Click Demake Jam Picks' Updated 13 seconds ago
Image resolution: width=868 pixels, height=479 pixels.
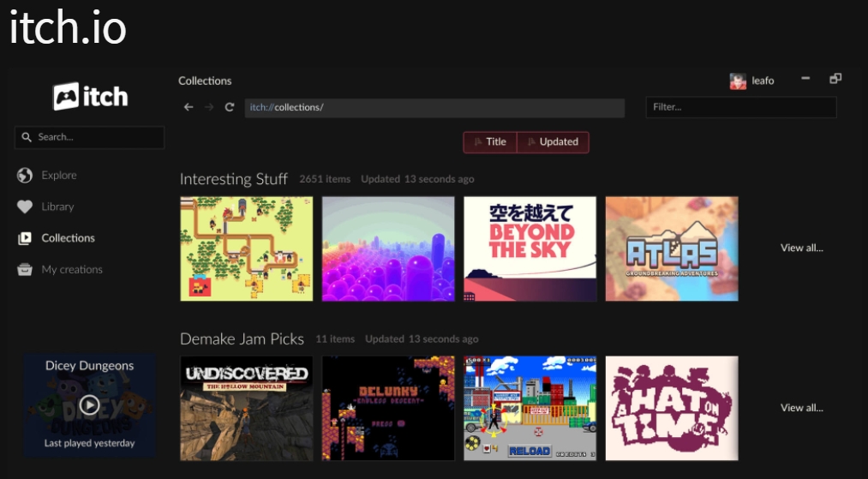(422, 339)
